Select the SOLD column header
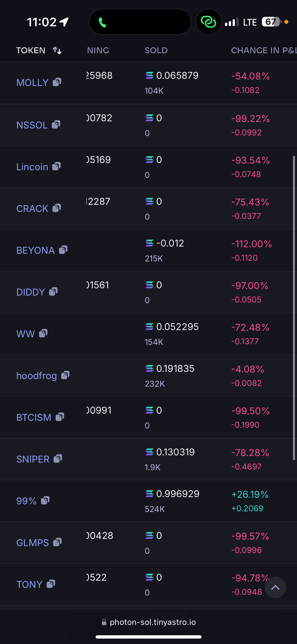 point(156,51)
